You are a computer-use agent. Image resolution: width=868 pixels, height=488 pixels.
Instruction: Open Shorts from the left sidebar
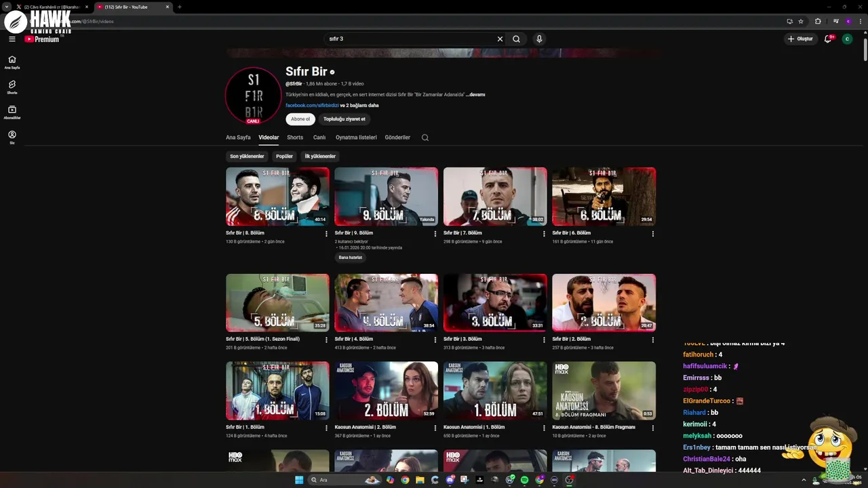(x=12, y=87)
